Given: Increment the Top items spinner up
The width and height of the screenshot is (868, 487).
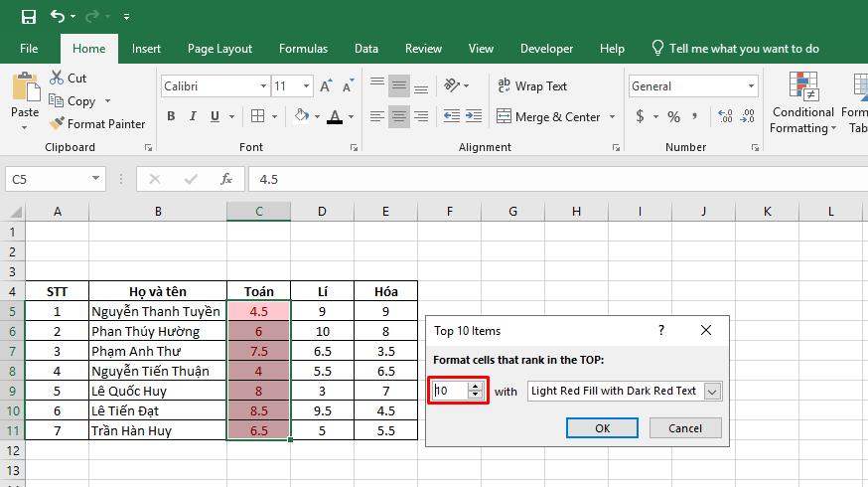Looking at the screenshot, I should (x=475, y=387).
